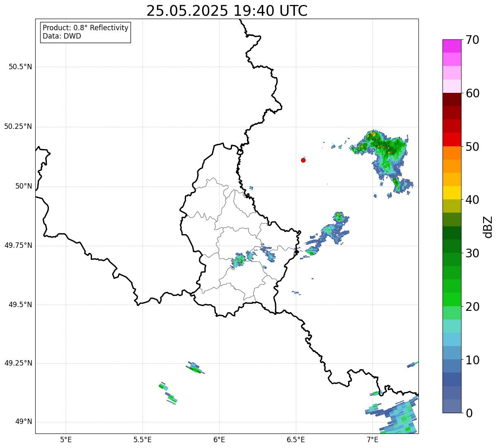Click the colorbar value 40
Screen dimensions: 498x448
(x=472, y=200)
